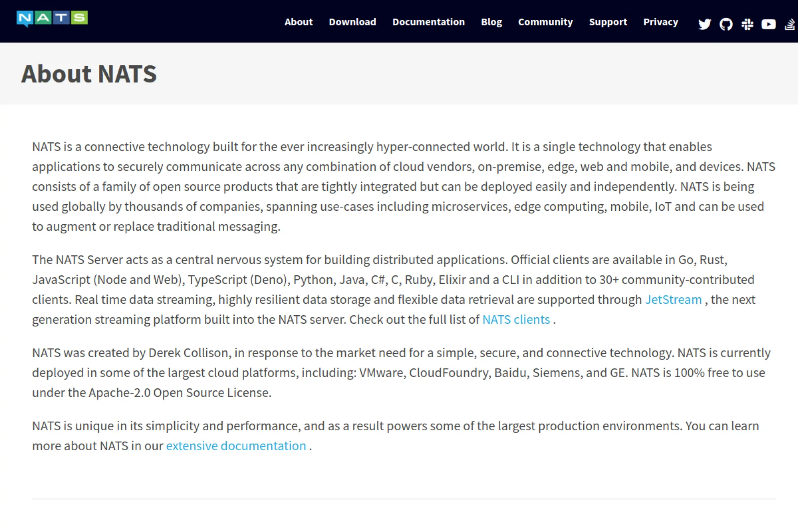Open the Privacy page link

pos(660,22)
